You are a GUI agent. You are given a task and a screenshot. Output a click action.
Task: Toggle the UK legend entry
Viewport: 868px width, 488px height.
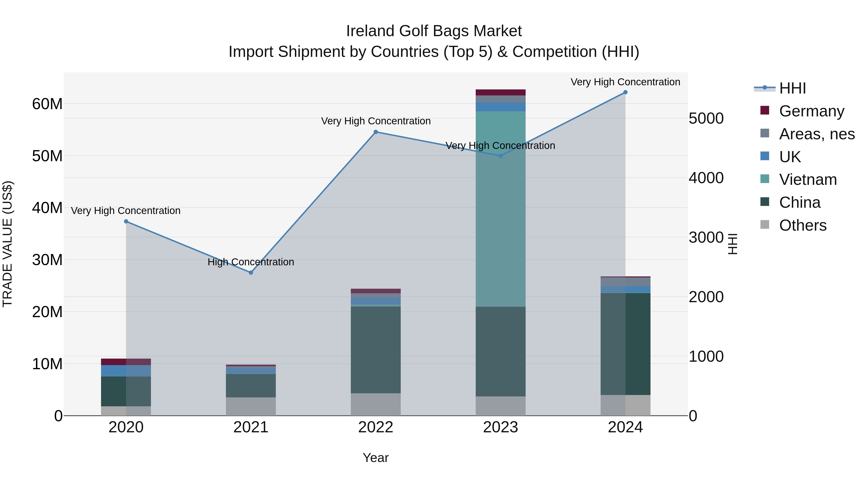(780, 157)
